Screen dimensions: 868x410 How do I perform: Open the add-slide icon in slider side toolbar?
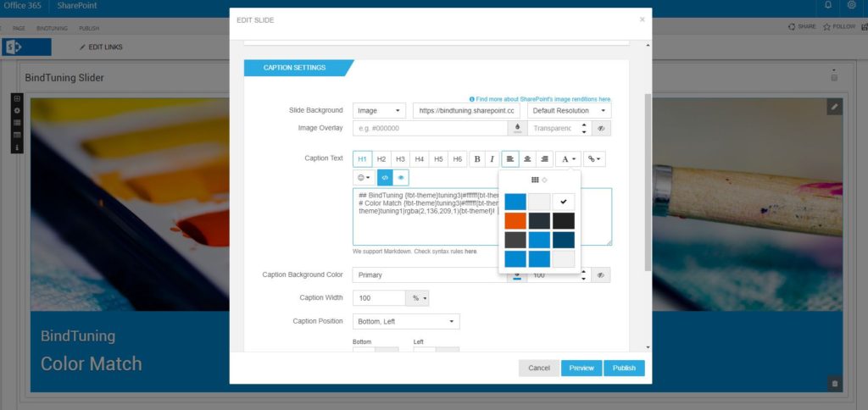pyautogui.click(x=17, y=98)
